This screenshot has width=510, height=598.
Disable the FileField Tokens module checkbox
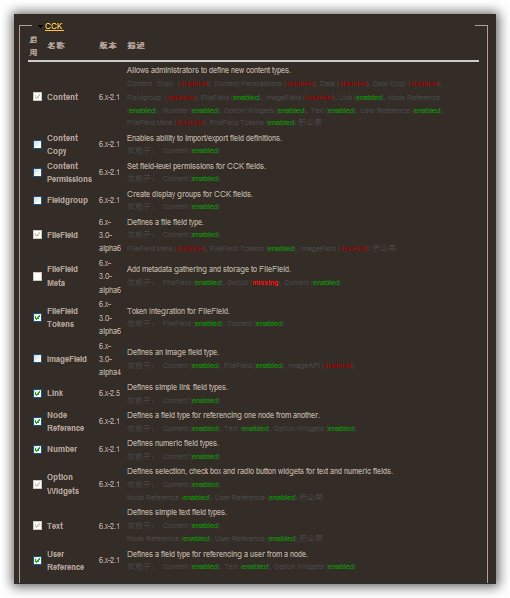tap(37, 317)
